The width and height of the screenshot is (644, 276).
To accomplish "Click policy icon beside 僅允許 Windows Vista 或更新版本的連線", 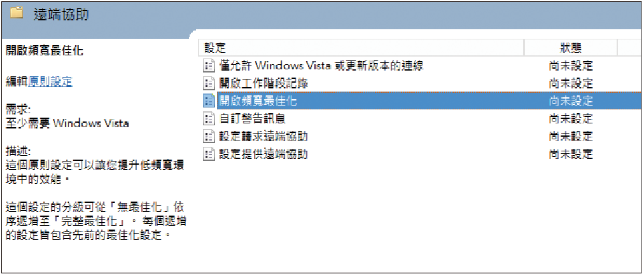I will (209, 66).
